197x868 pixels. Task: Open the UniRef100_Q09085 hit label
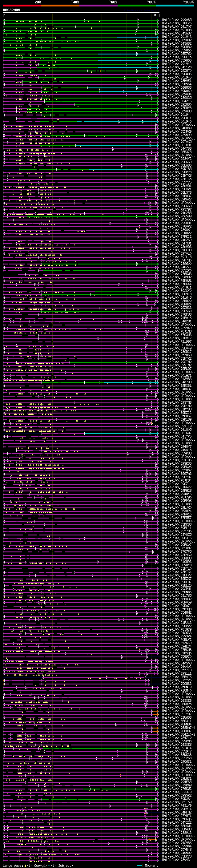pos(176,20)
